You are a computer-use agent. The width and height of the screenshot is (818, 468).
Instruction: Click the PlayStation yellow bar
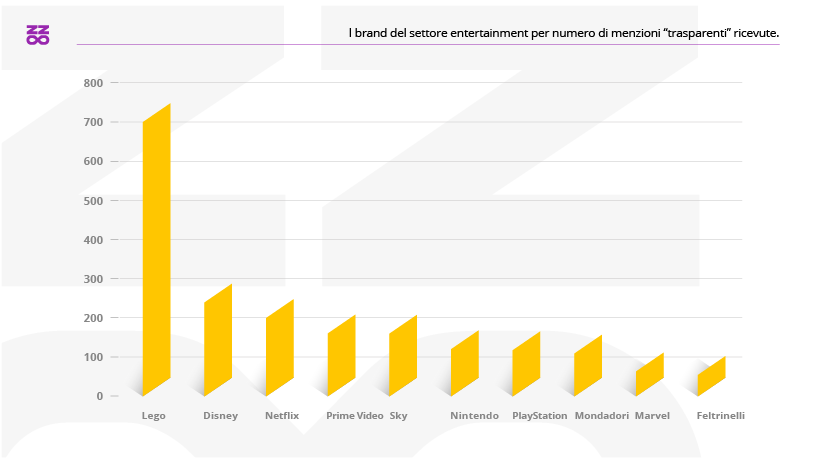coord(526,364)
